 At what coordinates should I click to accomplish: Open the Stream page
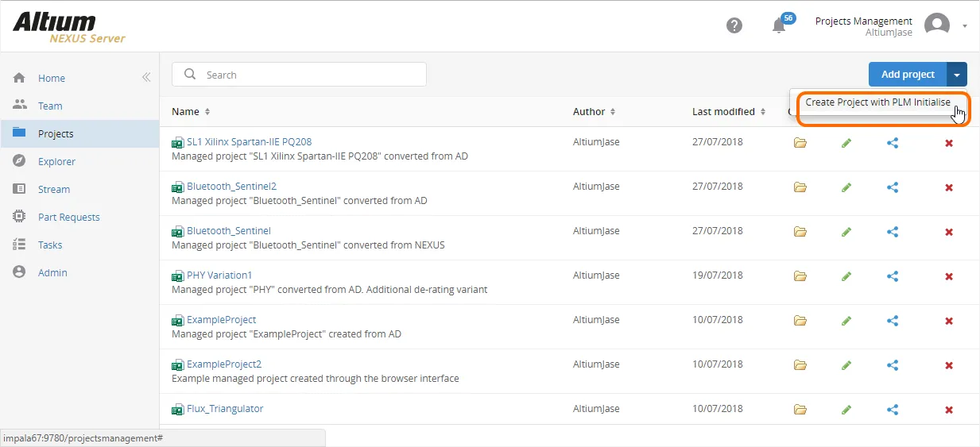(x=54, y=189)
